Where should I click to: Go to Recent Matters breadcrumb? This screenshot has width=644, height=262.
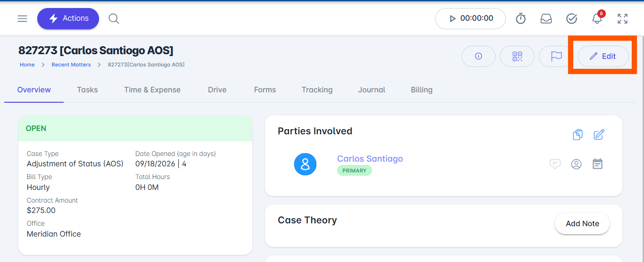[x=71, y=65]
